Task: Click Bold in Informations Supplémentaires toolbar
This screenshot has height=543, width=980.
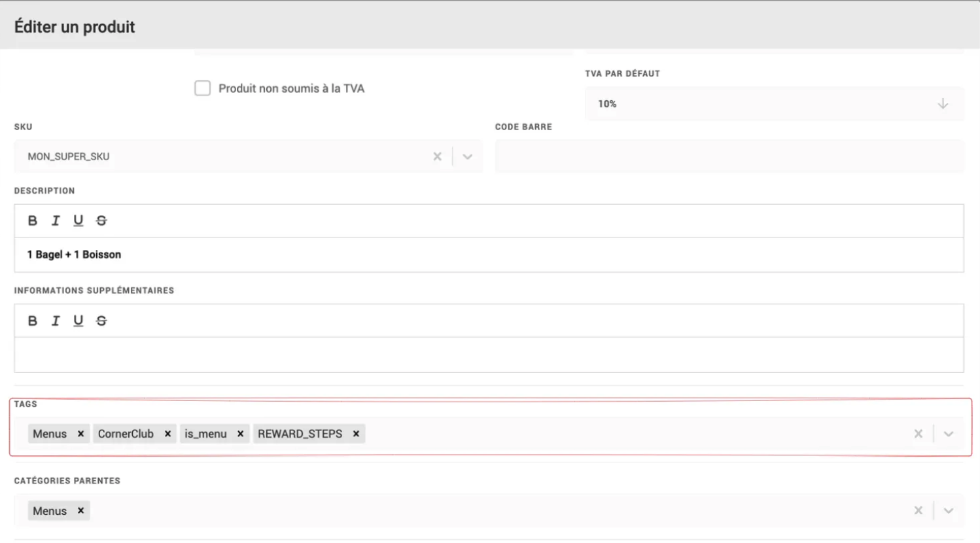Action: (32, 321)
